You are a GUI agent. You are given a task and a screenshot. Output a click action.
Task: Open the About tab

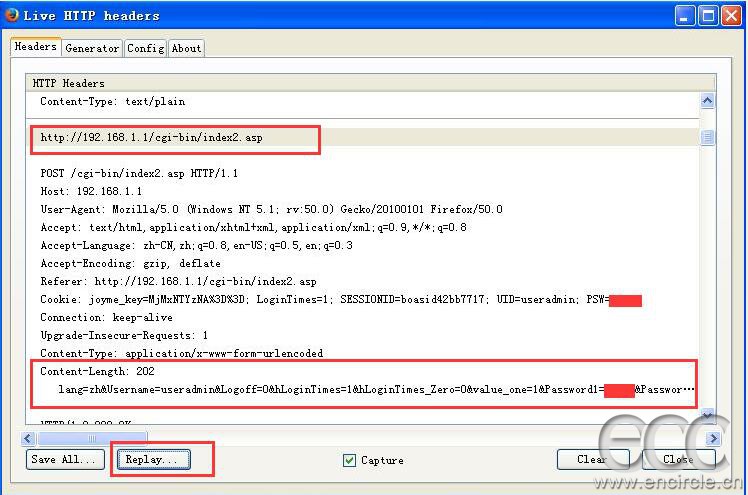[x=186, y=48]
